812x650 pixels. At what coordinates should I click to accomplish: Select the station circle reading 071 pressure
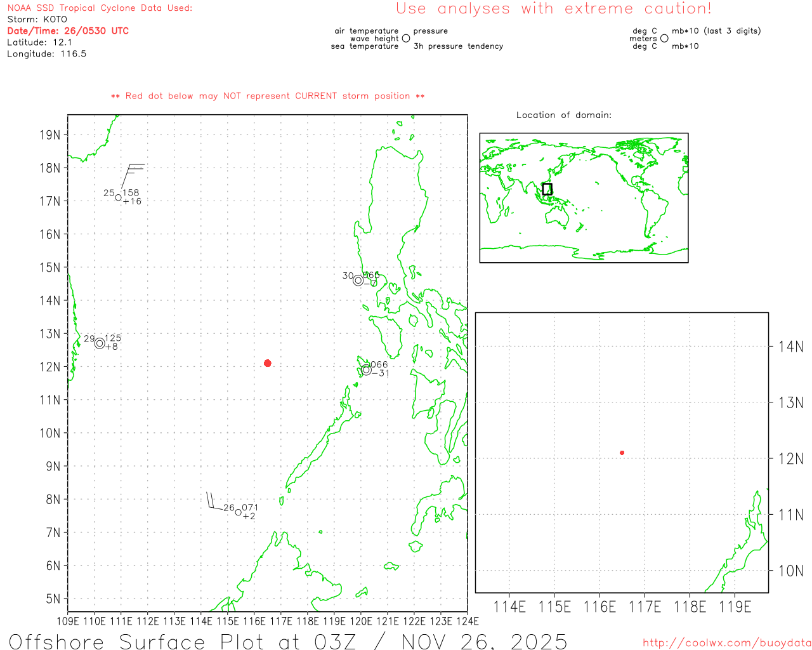tap(239, 512)
